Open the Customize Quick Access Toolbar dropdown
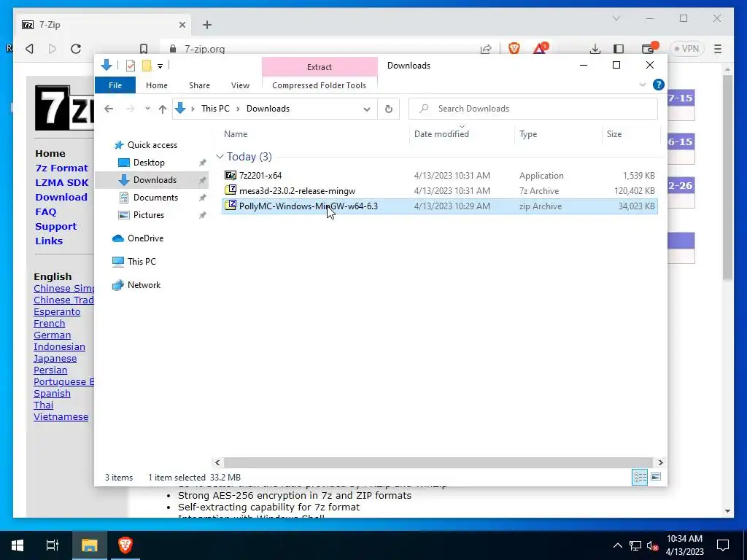The width and height of the screenshot is (747, 560). point(160,66)
